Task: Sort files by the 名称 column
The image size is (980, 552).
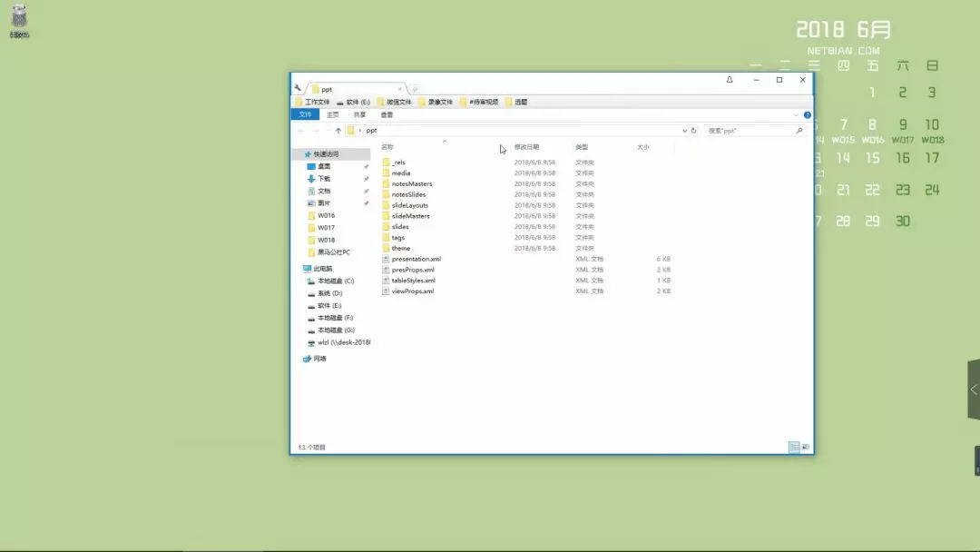Action: [x=387, y=148]
